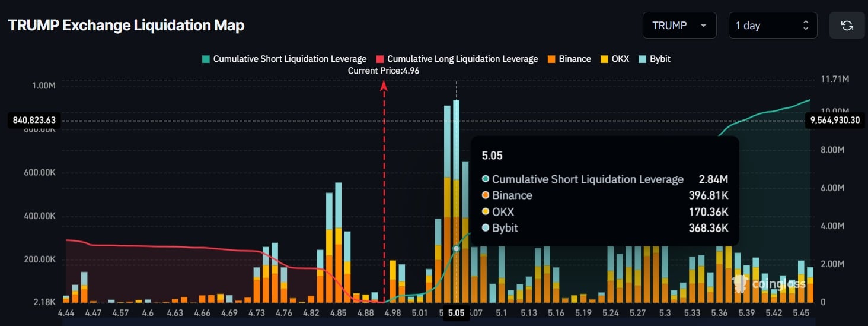Click the TRUMP dropdown arrow
This screenshot has width=868, height=326.
[703, 26]
